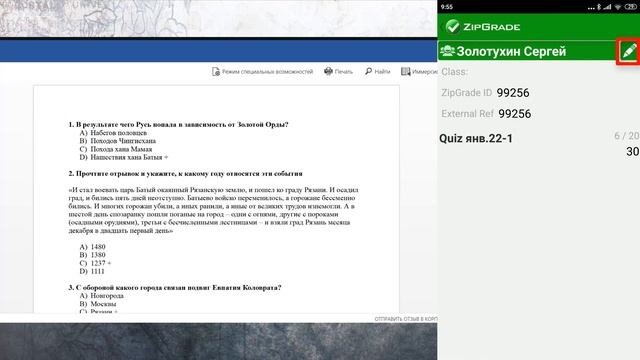
Task: Tap the student name 'Золотухин Сергей'
Action: (x=511, y=51)
